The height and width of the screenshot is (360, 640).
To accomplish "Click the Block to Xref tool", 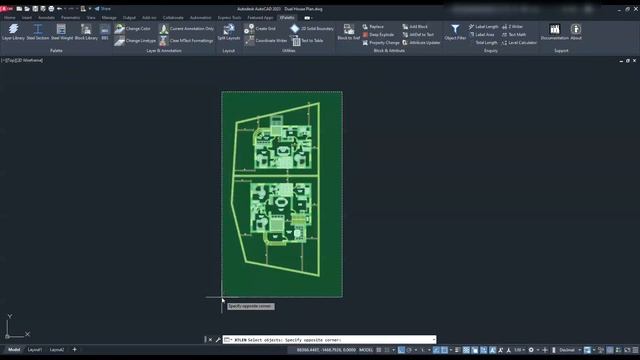I will (349, 32).
